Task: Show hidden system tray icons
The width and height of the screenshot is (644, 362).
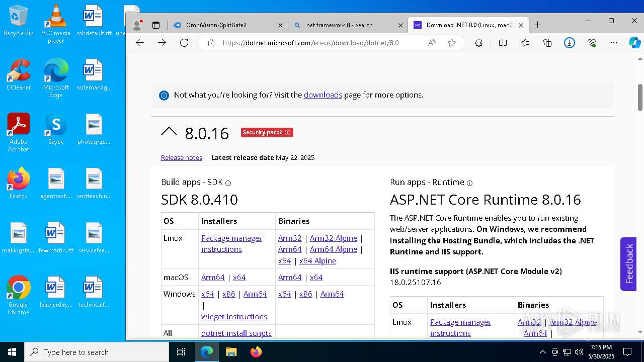Action: [x=542, y=352]
